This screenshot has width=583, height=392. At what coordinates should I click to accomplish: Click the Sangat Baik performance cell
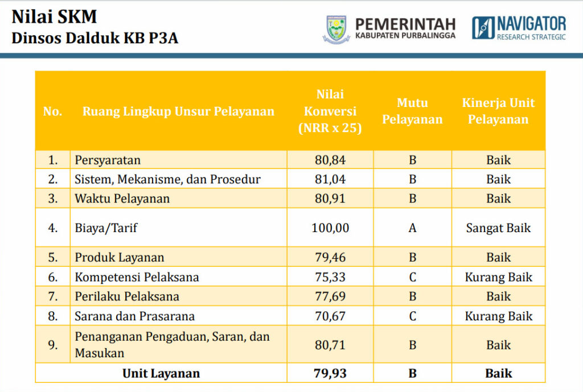point(498,228)
